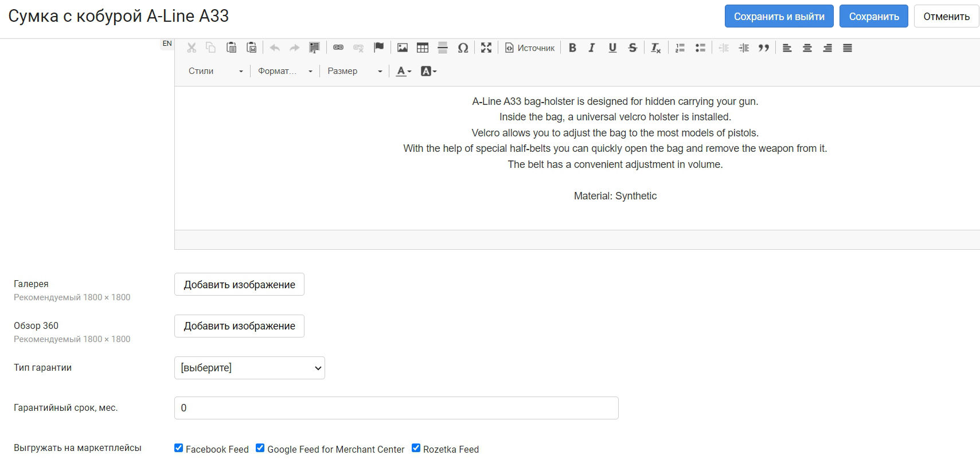Open the Формат paragraph format dropdown

285,71
